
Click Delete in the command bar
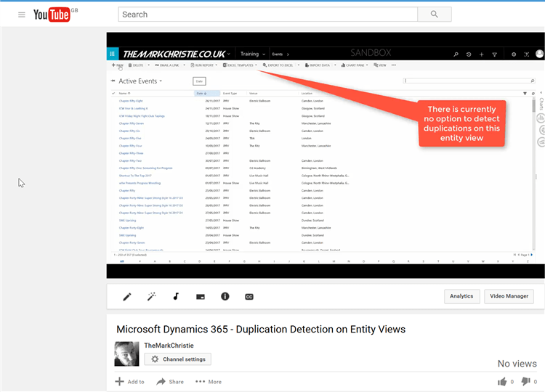tap(136, 65)
